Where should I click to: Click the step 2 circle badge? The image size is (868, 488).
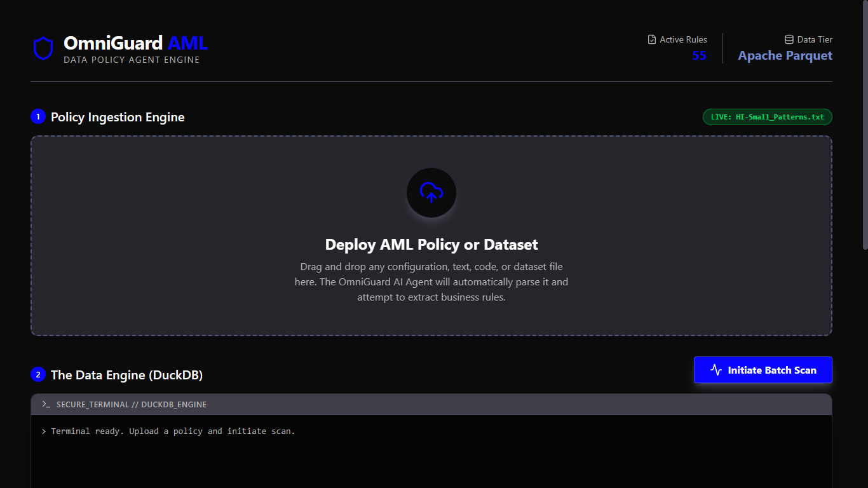coord(38,375)
